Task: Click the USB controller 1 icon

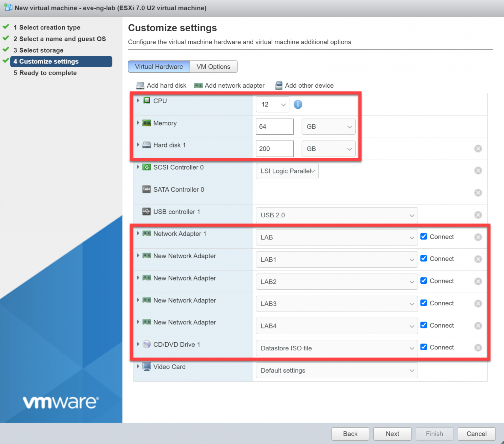Action: tap(147, 211)
